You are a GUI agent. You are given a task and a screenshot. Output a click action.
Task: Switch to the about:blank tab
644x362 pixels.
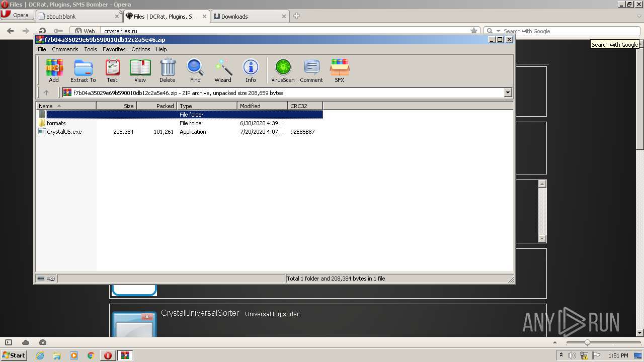(x=75, y=16)
